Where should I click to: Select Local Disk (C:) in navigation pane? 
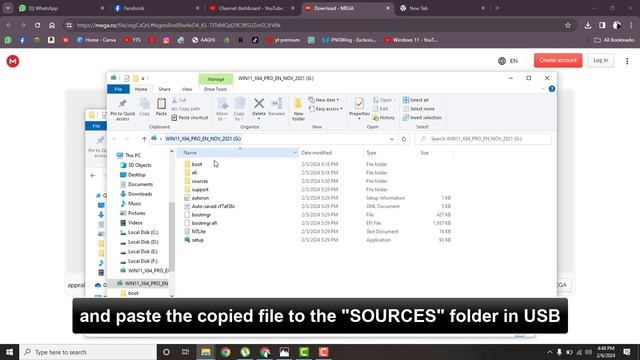[143, 232]
